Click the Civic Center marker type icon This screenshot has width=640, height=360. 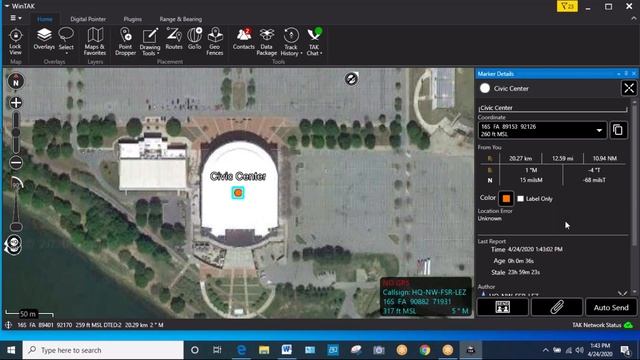pyautogui.click(x=485, y=88)
